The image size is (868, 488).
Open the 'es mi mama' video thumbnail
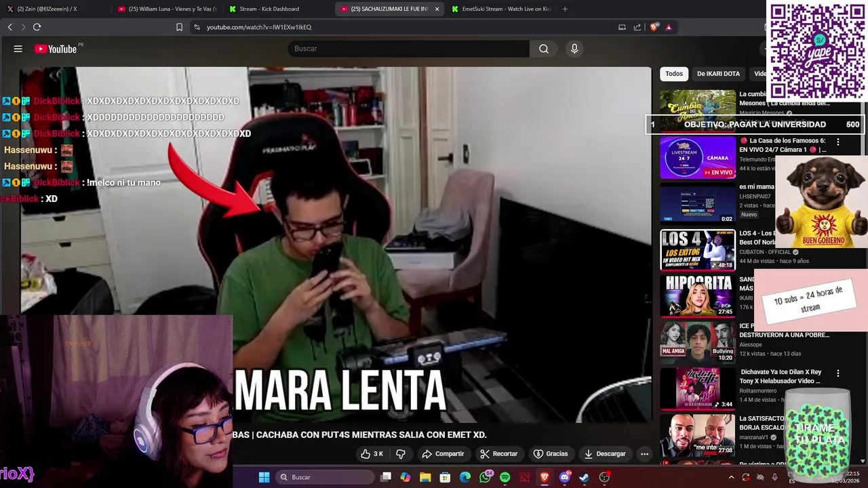tap(698, 203)
